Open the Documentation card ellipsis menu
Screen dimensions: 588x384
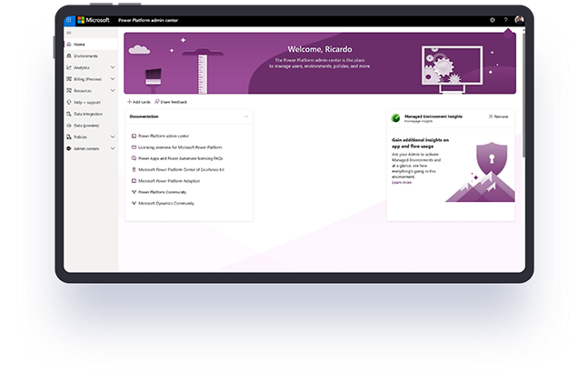click(x=246, y=116)
